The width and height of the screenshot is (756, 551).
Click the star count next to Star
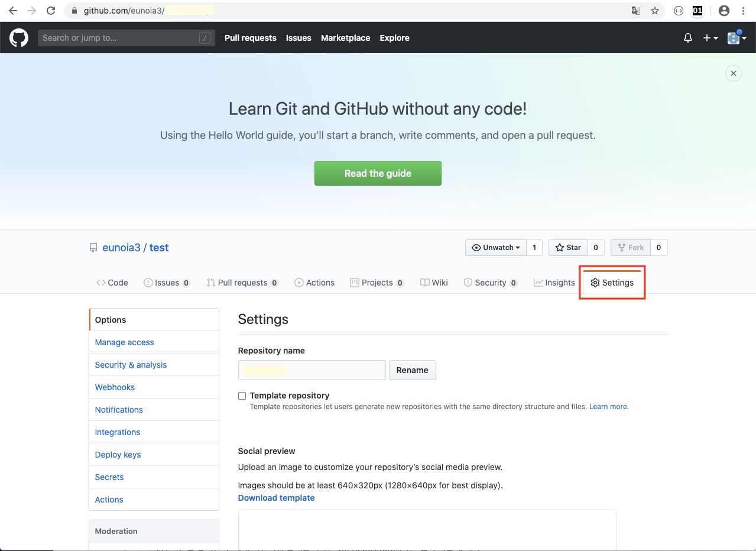[x=595, y=248]
